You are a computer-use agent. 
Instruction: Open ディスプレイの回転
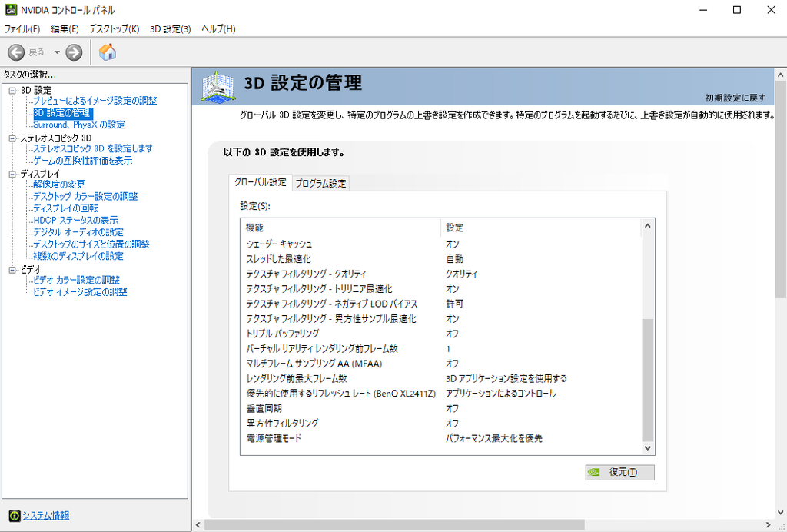tap(66, 208)
